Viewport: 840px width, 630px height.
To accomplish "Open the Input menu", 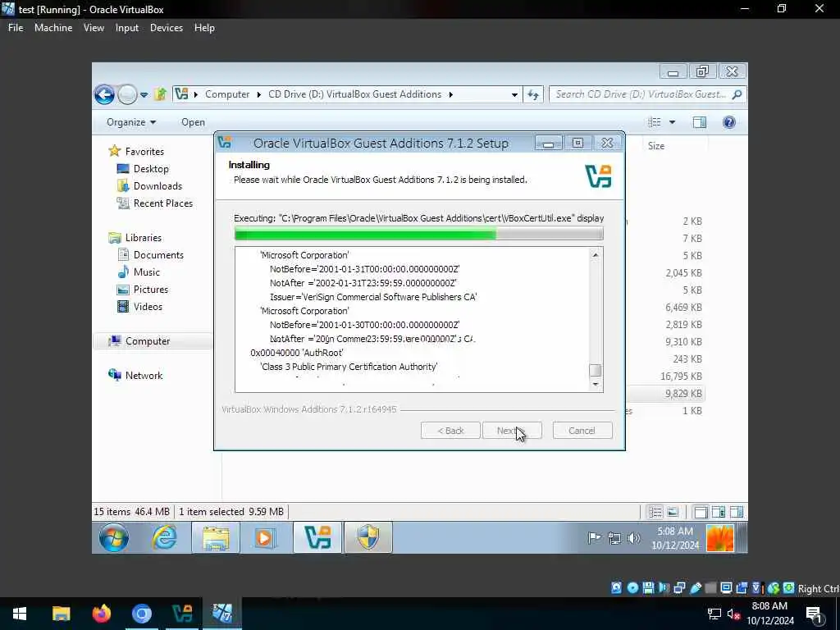I will (127, 28).
